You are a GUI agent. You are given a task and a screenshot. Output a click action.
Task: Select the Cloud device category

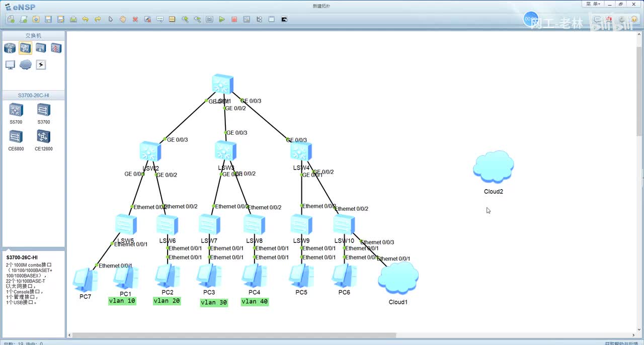click(x=26, y=64)
